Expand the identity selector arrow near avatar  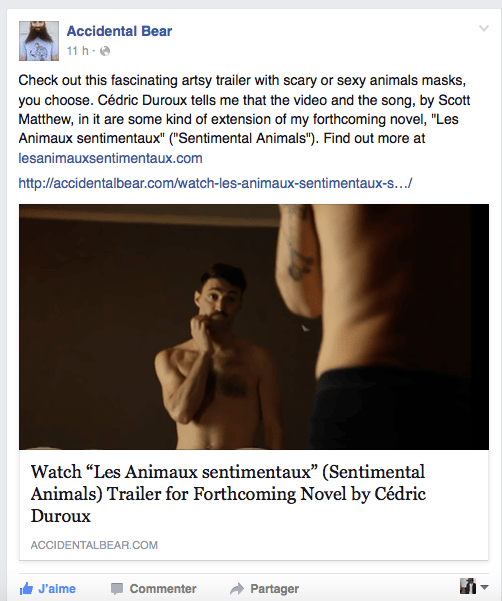(484, 587)
